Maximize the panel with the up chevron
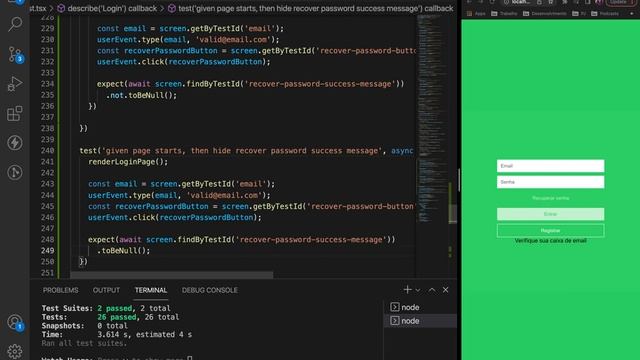640x360 pixels. pos(432,290)
